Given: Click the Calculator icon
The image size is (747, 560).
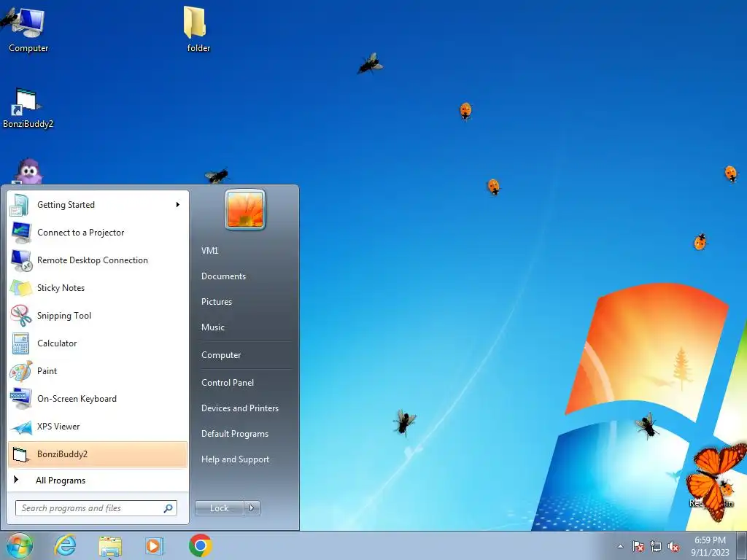Looking at the screenshot, I should (x=21, y=343).
